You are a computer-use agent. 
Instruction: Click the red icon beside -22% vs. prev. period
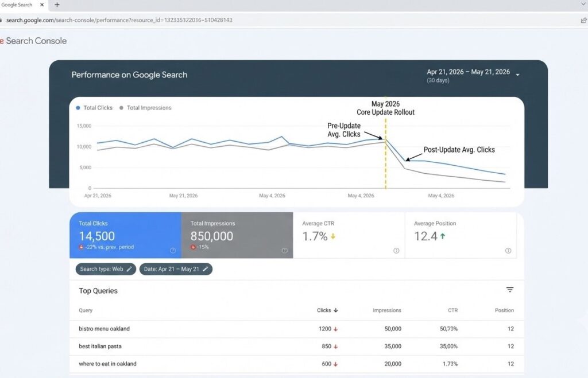click(81, 247)
